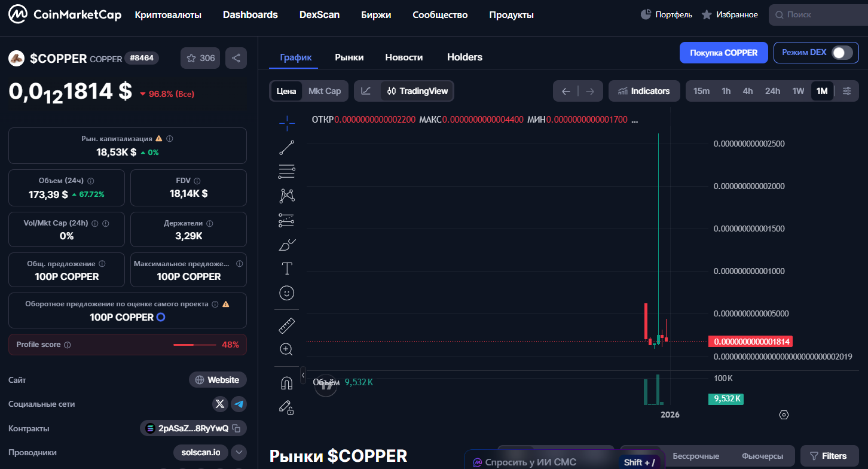Lock all drawing tools

point(287,407)
